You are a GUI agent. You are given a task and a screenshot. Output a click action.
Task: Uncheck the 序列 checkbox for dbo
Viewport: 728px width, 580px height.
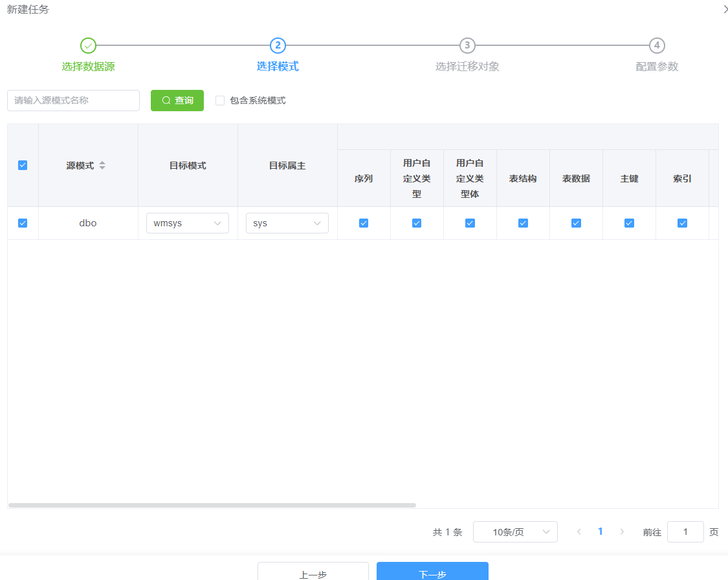(x=364, y=223)
